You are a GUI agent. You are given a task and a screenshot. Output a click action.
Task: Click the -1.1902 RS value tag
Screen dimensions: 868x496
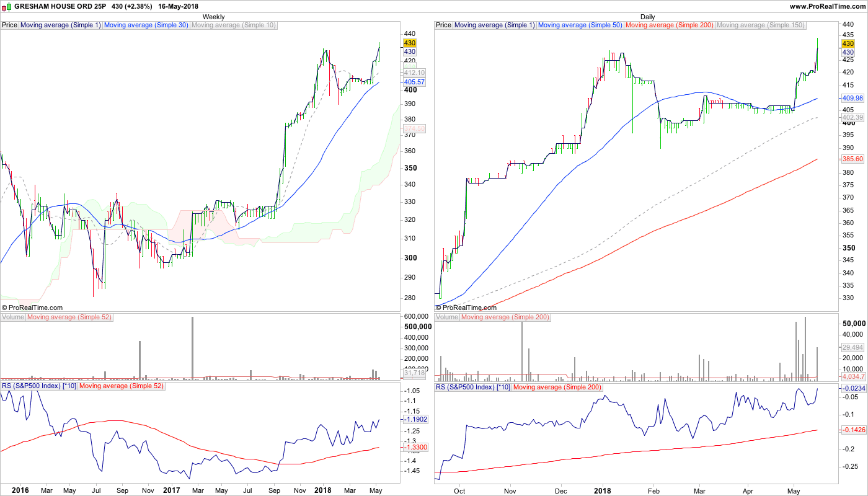pos(415,419)
